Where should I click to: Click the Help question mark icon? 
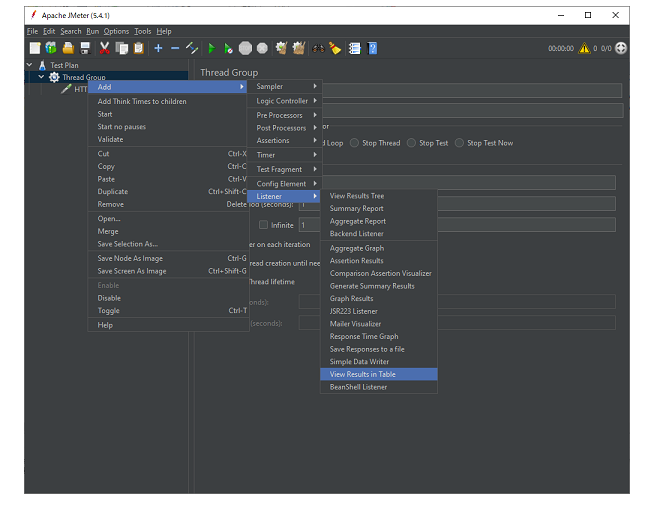(x=372, y=48)
